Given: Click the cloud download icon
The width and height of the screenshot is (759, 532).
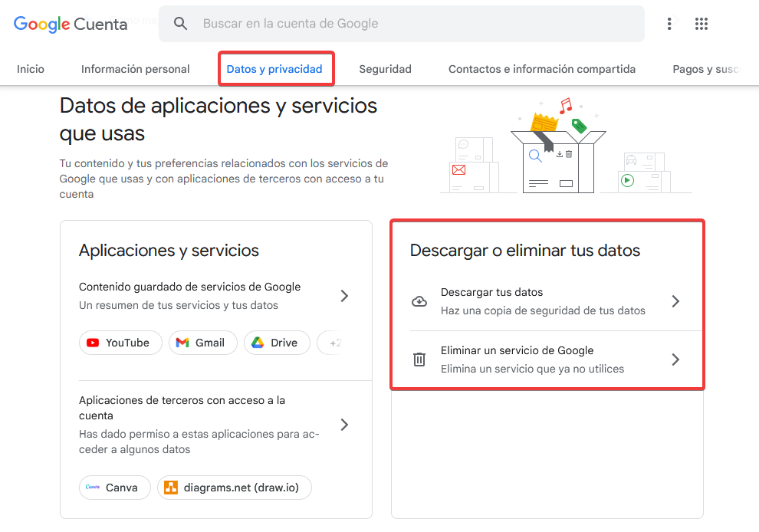Looking at the screenshot, I should click(x=419, y=301).
